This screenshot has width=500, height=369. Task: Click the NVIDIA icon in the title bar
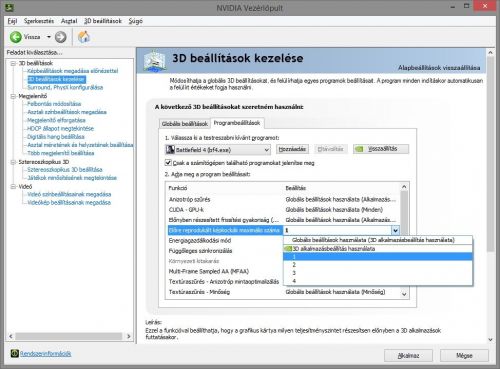coord(10,7)
